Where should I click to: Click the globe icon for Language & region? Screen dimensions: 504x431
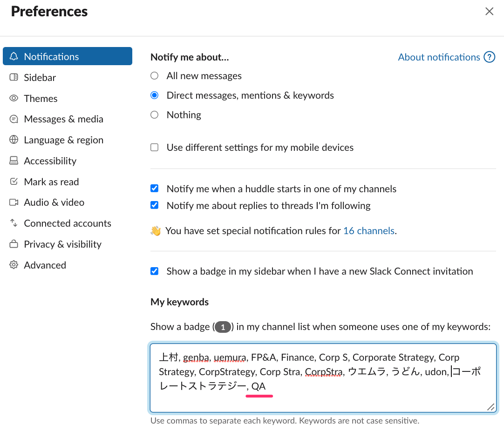(x=14, y=140)
